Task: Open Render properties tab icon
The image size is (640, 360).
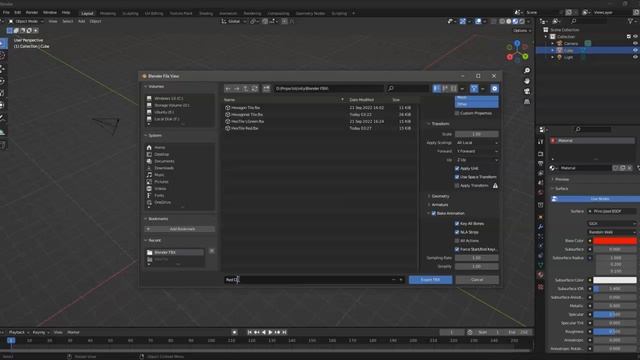Action: pyautogui.click(x=540, y=154)
